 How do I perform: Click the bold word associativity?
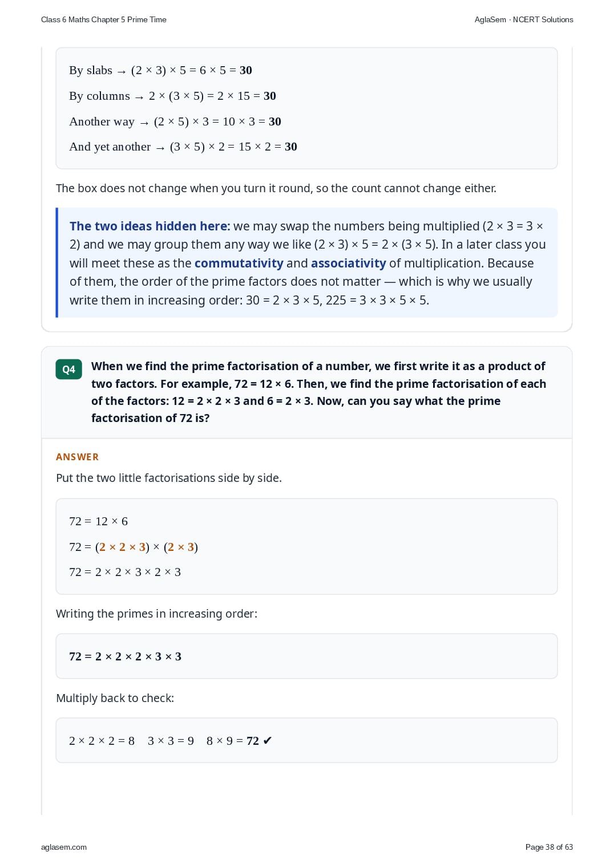(x=348, y=263)
